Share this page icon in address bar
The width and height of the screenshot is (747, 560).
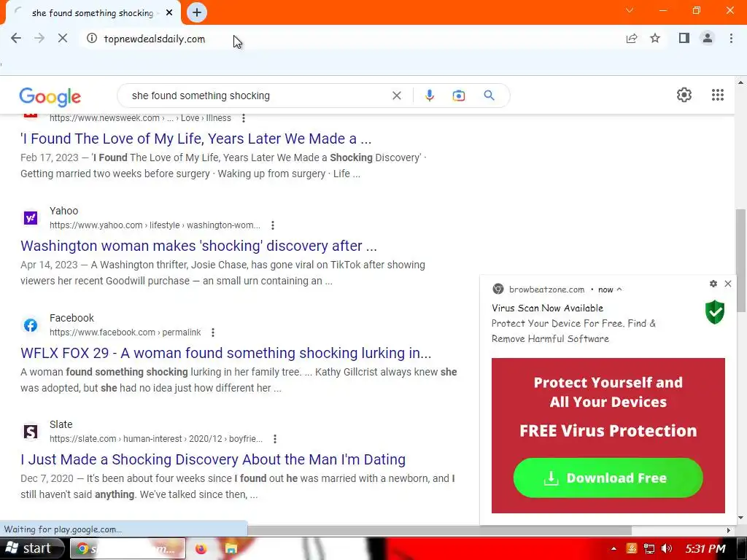coord(632,39)
